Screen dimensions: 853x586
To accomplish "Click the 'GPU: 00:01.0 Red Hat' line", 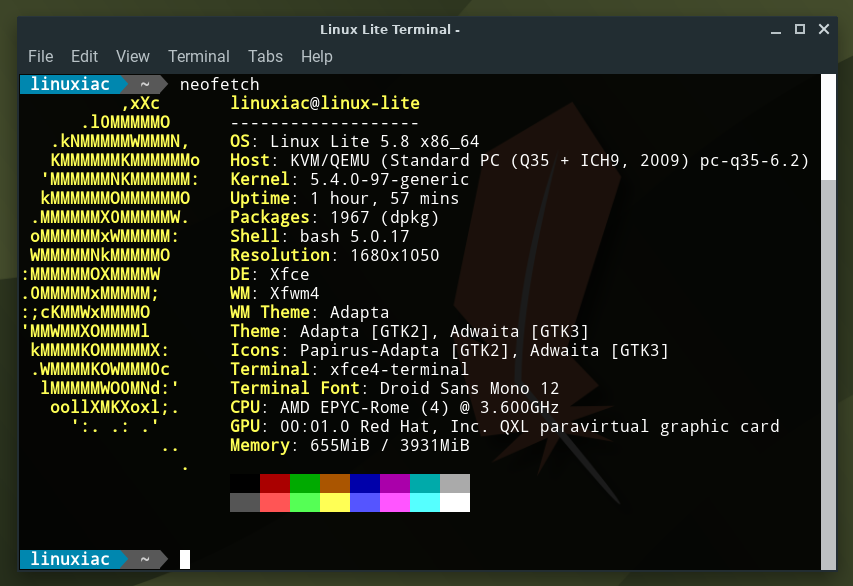I will click(505, 426).
